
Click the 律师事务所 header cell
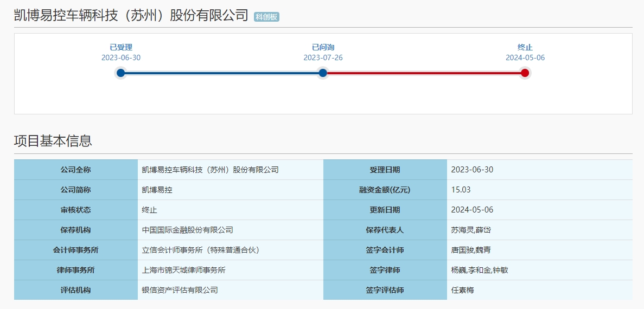click(x=76, y=270)
